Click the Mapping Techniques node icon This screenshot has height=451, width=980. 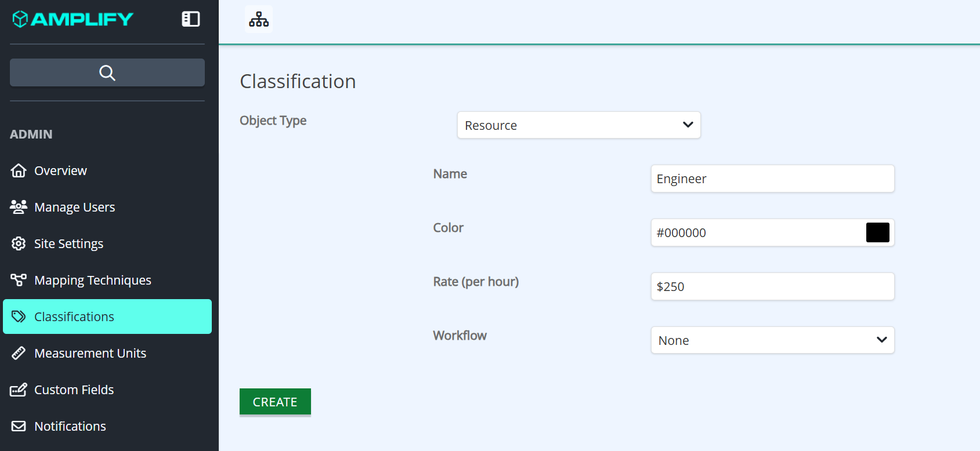pyautogui.click(x=19, y=280)
